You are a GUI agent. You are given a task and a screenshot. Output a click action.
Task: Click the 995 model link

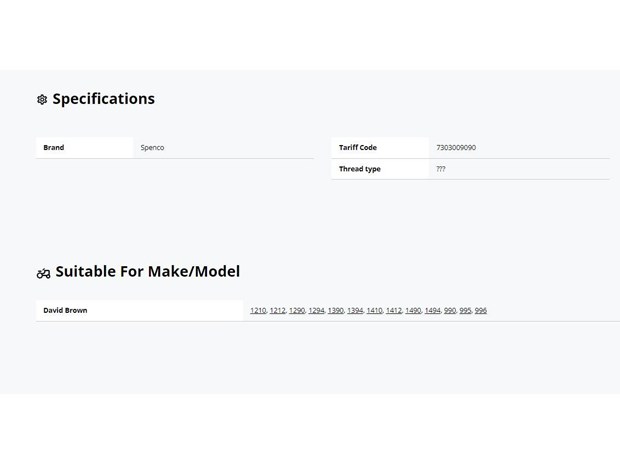[x=465, y=310]
